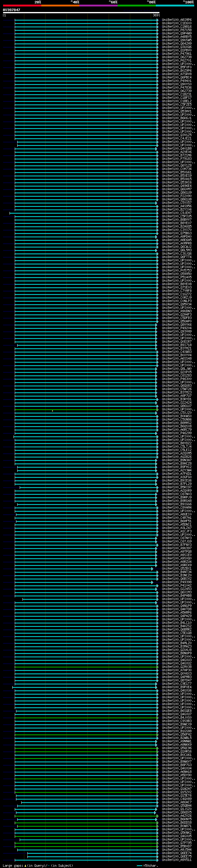This screenshot has height=868, width=197.
Task: Select label UniRef100_B3RYD1
Action: point(176,399)
